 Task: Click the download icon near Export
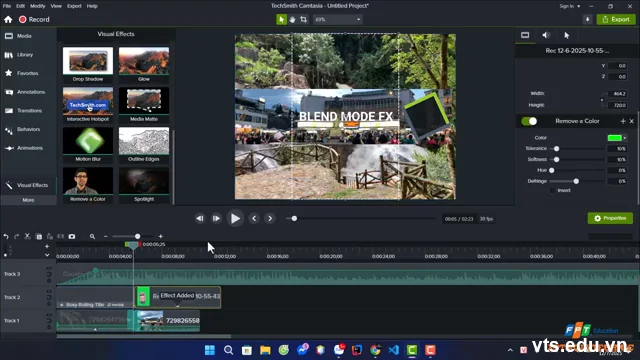tap(587, 19)
